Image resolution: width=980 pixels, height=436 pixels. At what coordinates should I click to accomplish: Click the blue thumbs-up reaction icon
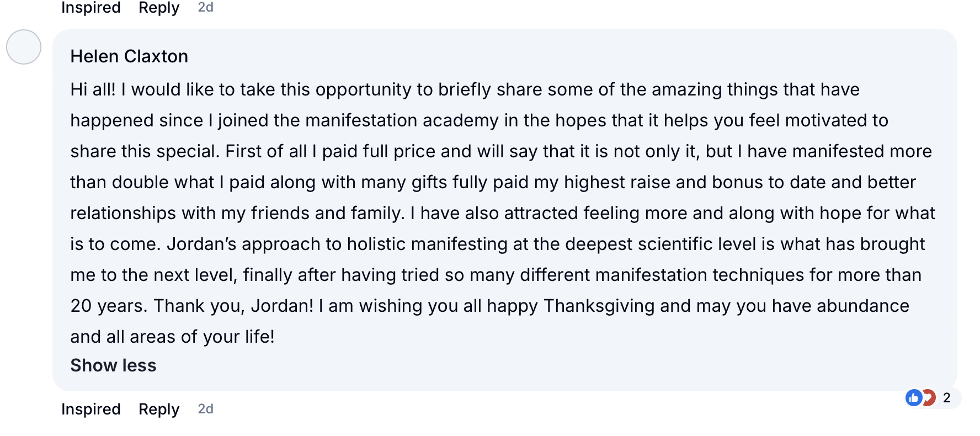coord(914,397)
